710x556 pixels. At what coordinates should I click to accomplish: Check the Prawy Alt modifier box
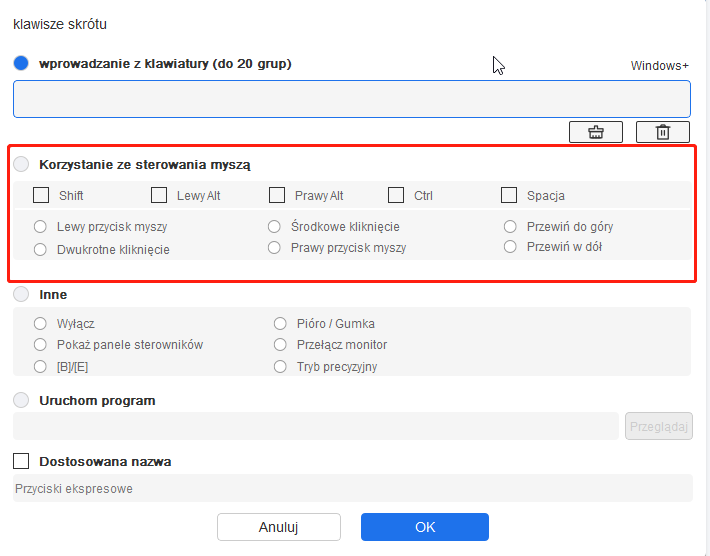tap(277, 195)
